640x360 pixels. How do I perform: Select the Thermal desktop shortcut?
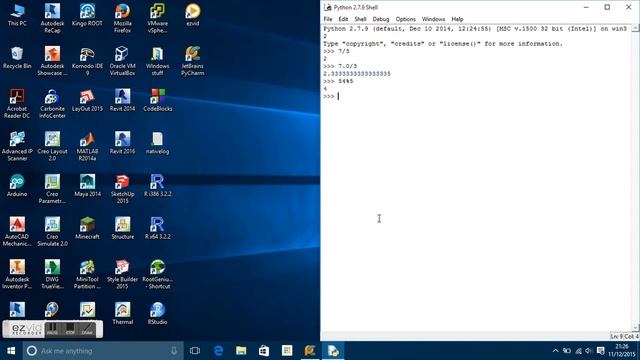(122, 313)
